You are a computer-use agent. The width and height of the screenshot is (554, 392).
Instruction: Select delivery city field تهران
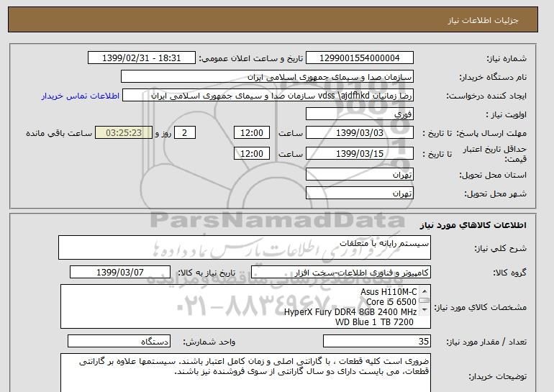[359, 193]
